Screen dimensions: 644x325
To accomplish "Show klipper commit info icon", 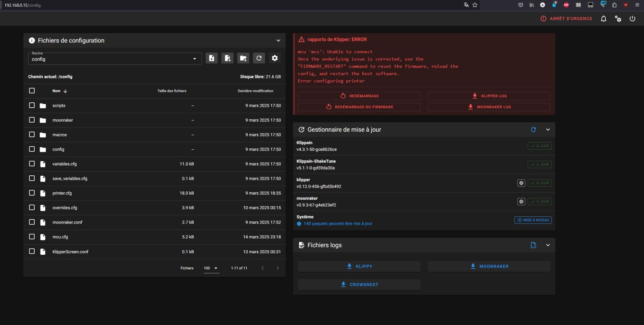I will [x=521, y=183].
